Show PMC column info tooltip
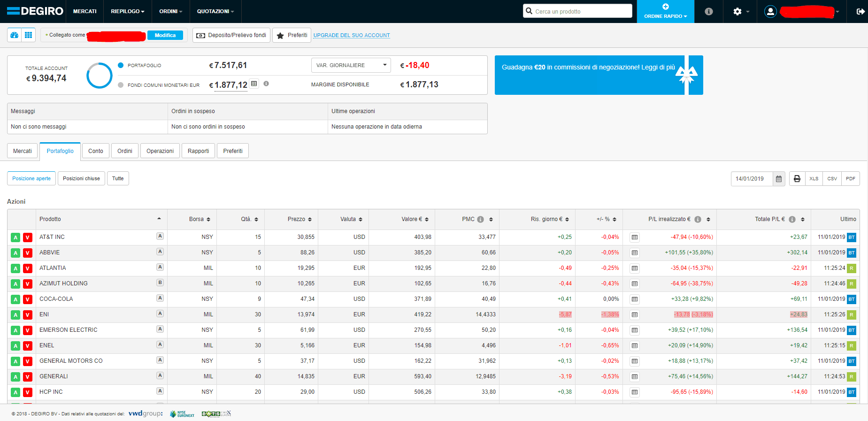The height and width of the screenshot is (421, 868). [x=480, y=220]
